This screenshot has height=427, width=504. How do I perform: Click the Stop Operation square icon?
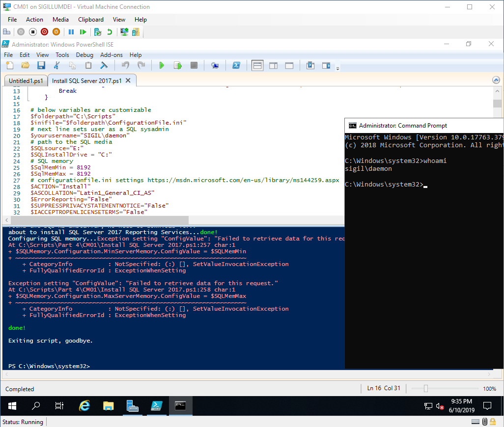(194, 65)
